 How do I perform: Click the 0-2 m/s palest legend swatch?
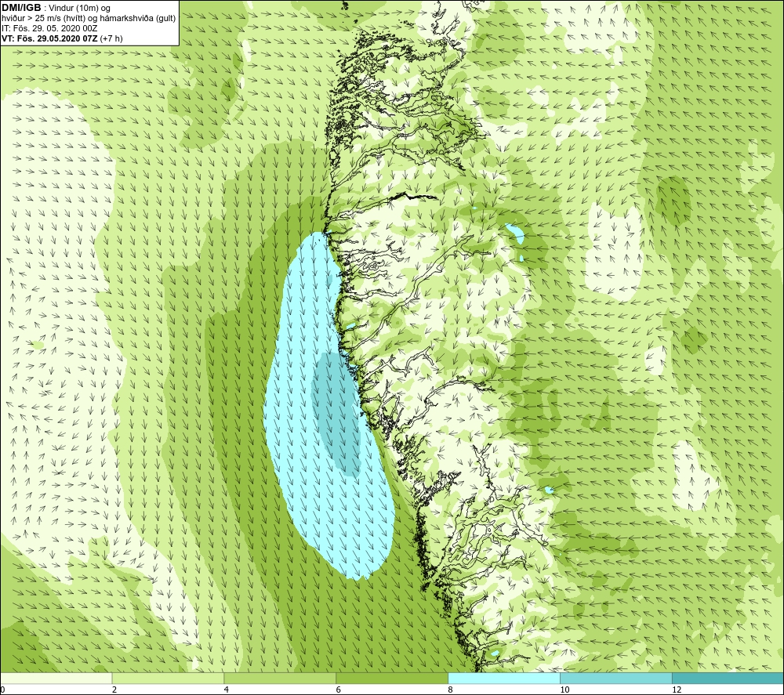[x=56, y=678]
